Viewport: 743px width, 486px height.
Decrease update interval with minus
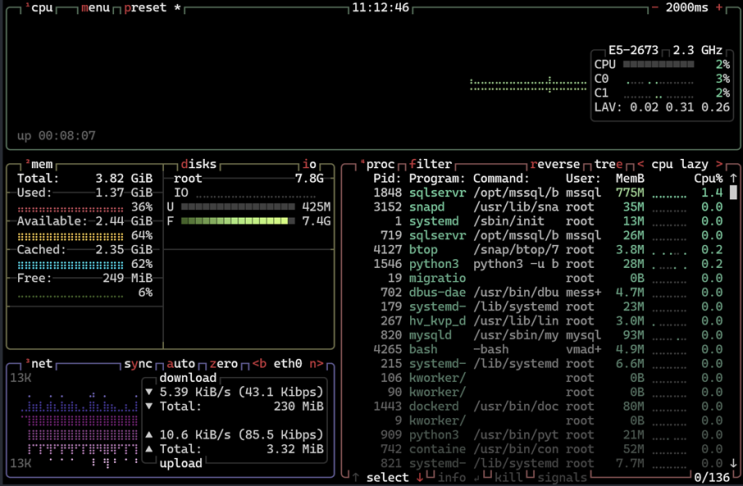tap(655, 8)
